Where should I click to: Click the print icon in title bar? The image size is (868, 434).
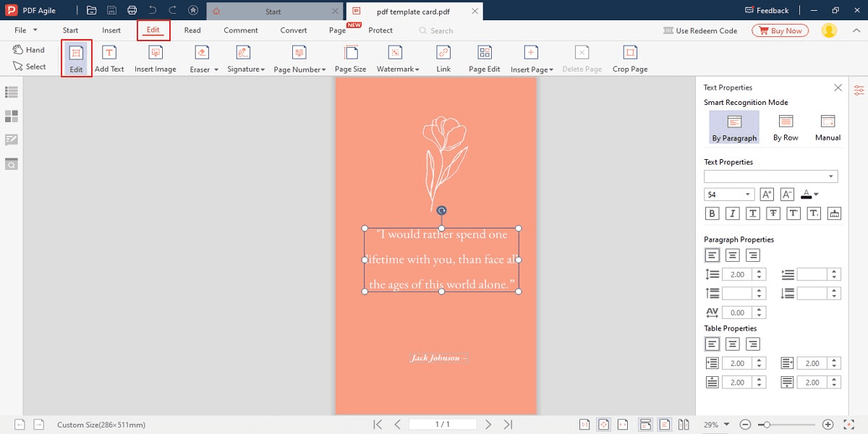point(132,10)
